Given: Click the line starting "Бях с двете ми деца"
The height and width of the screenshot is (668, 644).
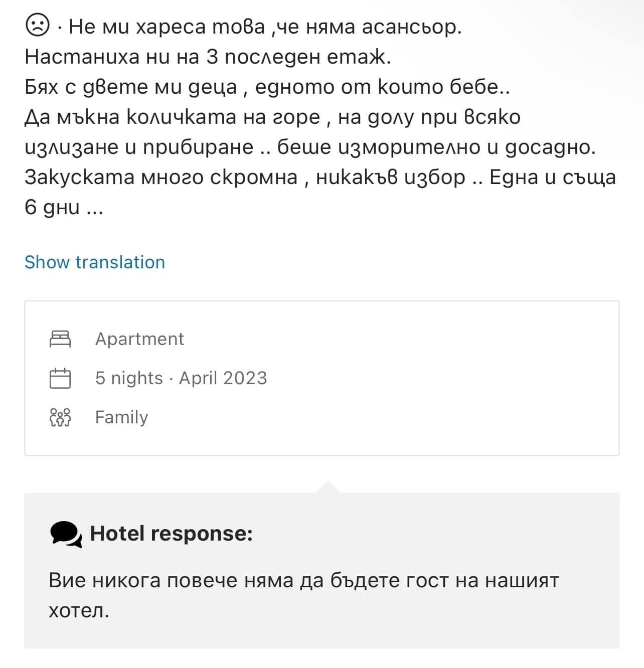Looking at the screenshot, I should [267, 87].
